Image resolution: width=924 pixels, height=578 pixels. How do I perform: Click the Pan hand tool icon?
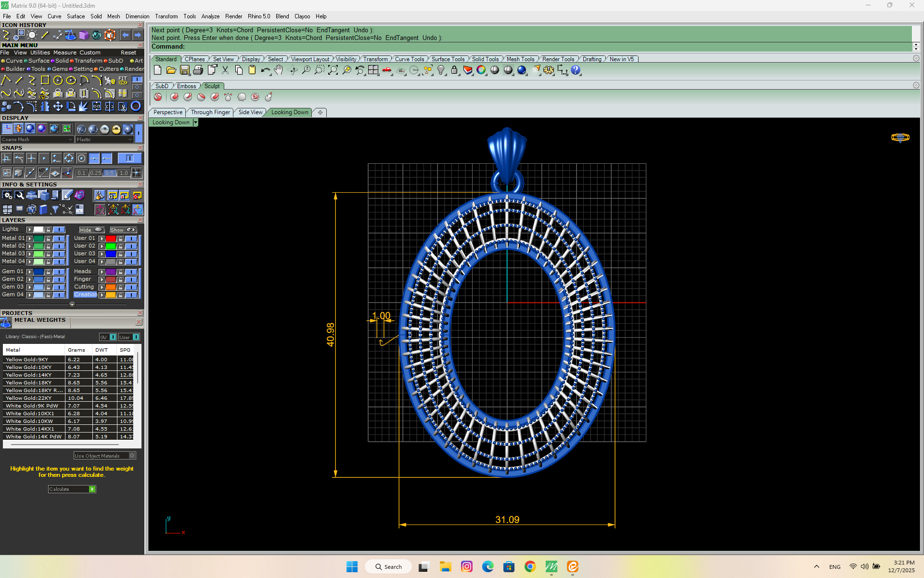point(279,70)
